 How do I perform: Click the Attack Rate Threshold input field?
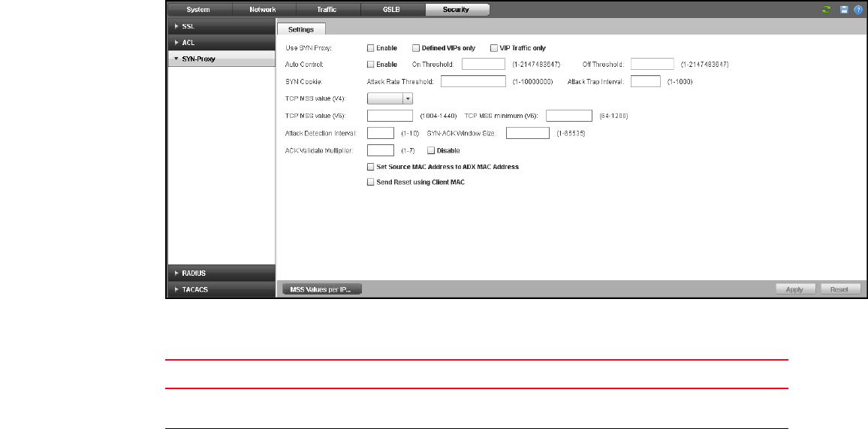[x=473, y=81]
